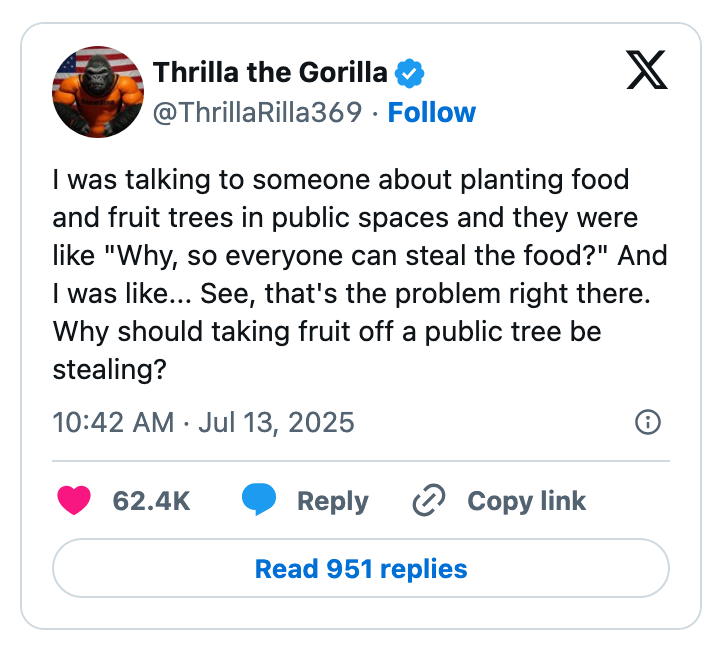Read 951 replies
This screenshot has height=652, width=726.
click(x=361, y=569)
